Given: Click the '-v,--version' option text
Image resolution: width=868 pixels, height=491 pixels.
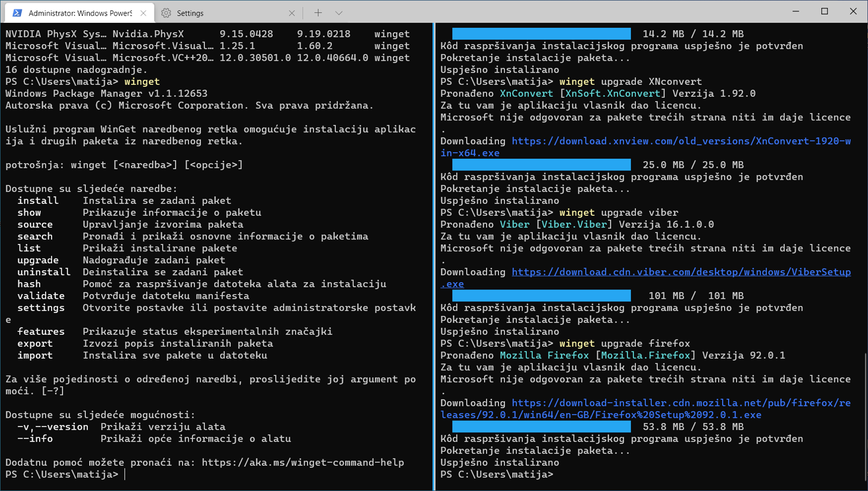Looking at the screenshot, I should (53, 426).
